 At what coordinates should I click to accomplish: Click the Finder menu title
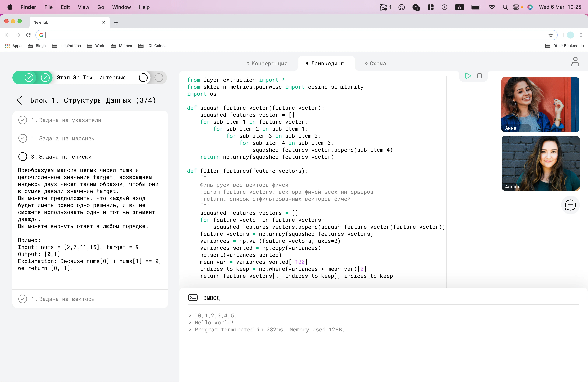pos(28,7)
